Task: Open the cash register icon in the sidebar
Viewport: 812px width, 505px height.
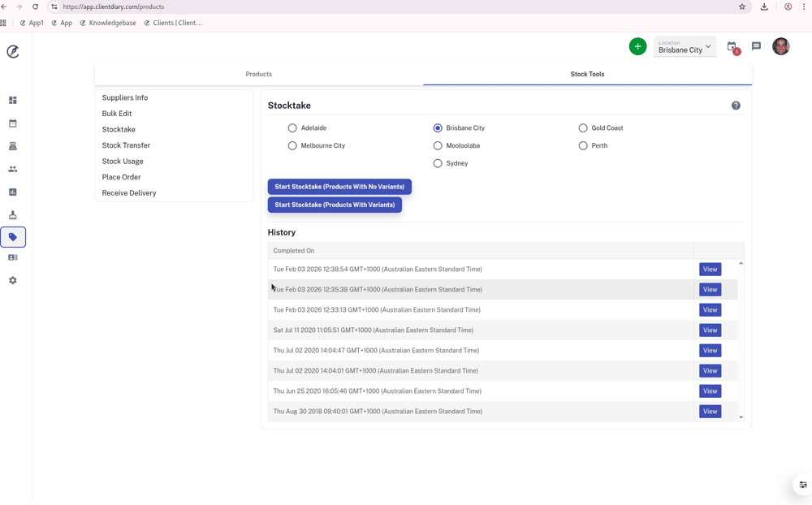Action: [x=13, y=146]
